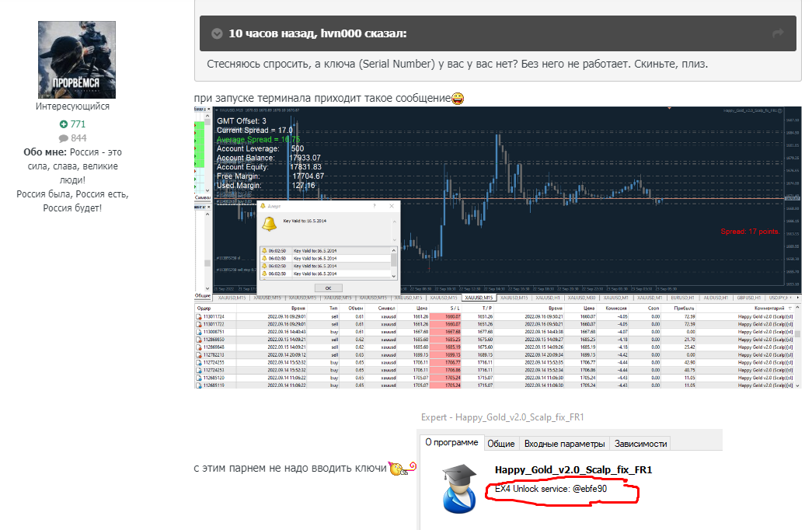Image resolution: width=812 pixels, height=530 pixels.
Task: Click the order icon for 112685119
Action: click(x=199, y=385)
